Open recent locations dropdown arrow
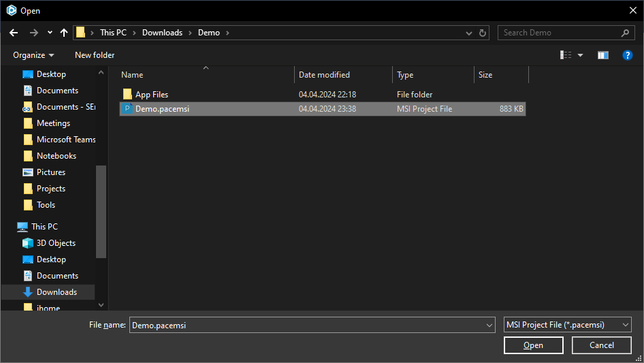This screenshot has height=363, width=644. (x=50, y=33)
